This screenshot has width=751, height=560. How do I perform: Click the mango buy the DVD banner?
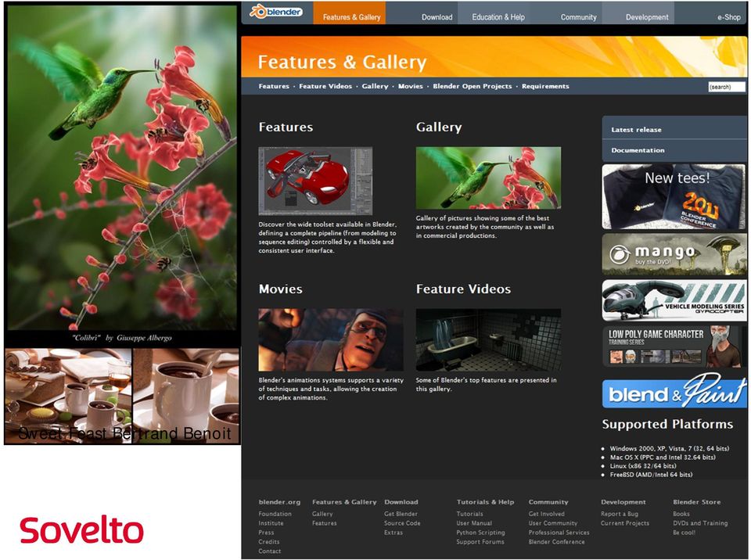(x=674, y=254)
